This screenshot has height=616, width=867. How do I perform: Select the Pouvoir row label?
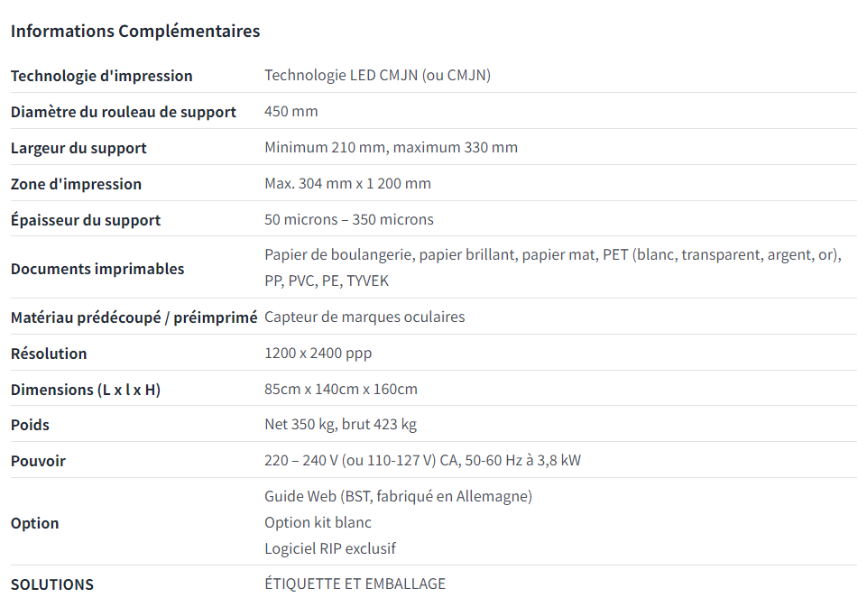point(38,461)
